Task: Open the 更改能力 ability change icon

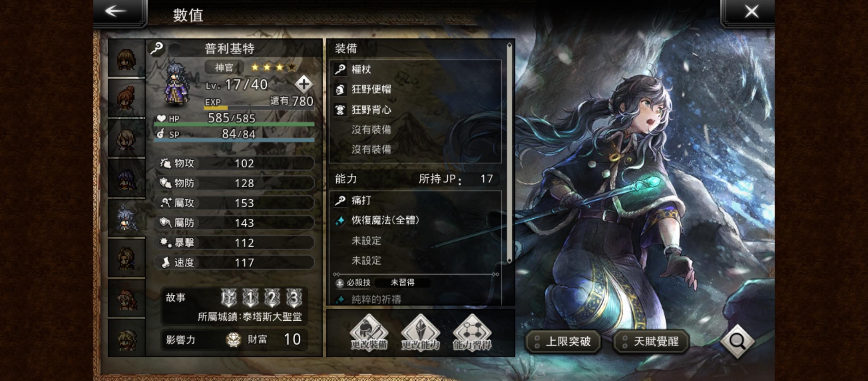Action: (420, 333)
